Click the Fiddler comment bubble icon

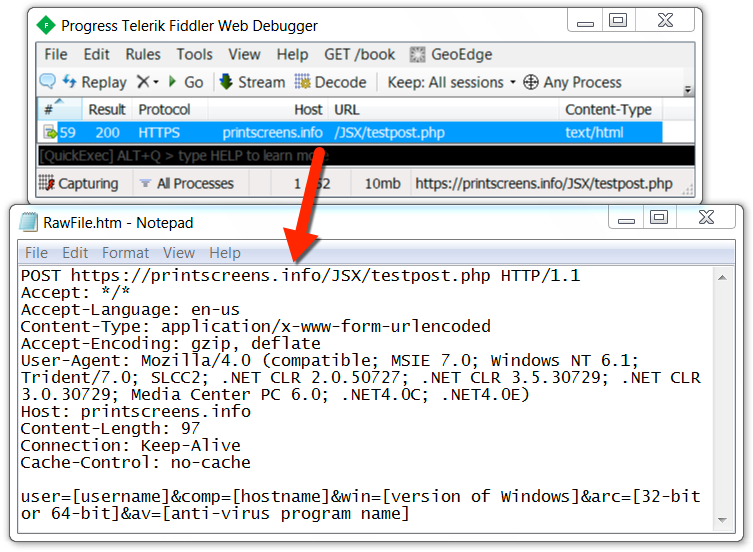[48, 81]
